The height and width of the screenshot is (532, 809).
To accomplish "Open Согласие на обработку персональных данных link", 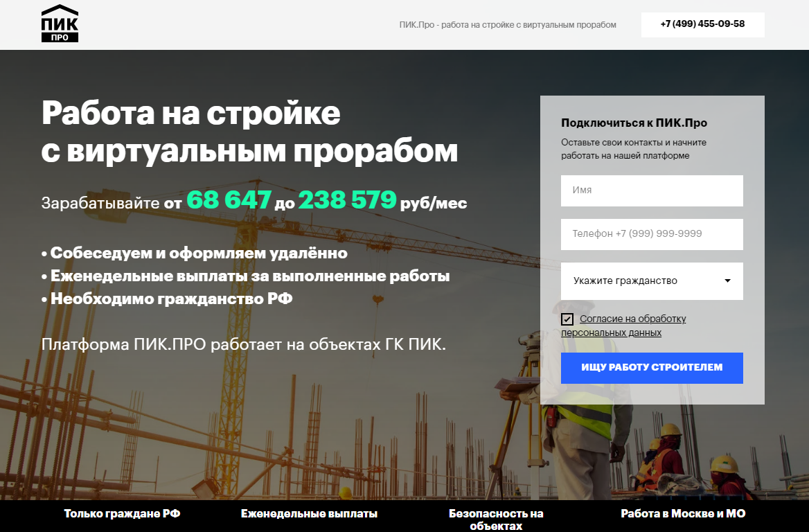I will coord(624,326).
